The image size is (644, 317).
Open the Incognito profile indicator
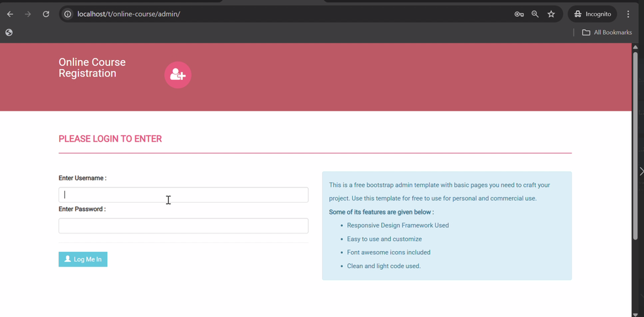pyautogui.click(x=592, y=14)
